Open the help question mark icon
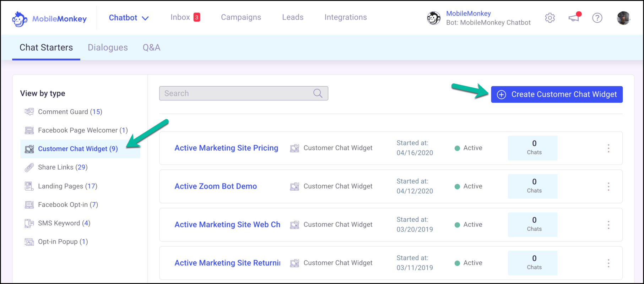644x284 pixels. pyautogui.click(x=597, y=18)
